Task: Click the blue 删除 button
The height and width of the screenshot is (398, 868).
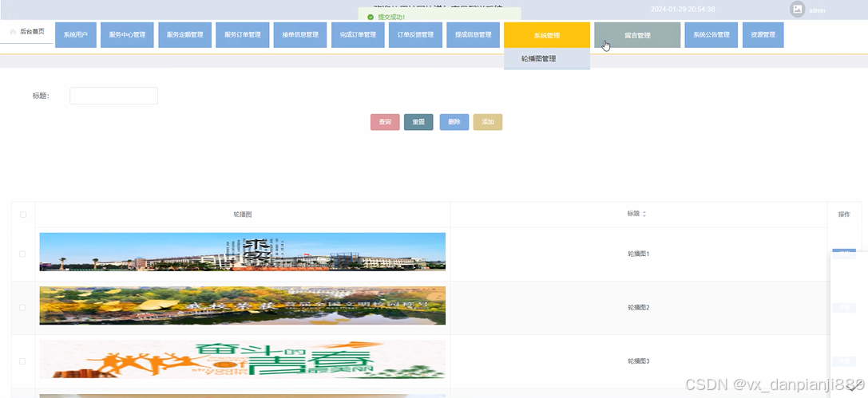Action: point(454,122)
